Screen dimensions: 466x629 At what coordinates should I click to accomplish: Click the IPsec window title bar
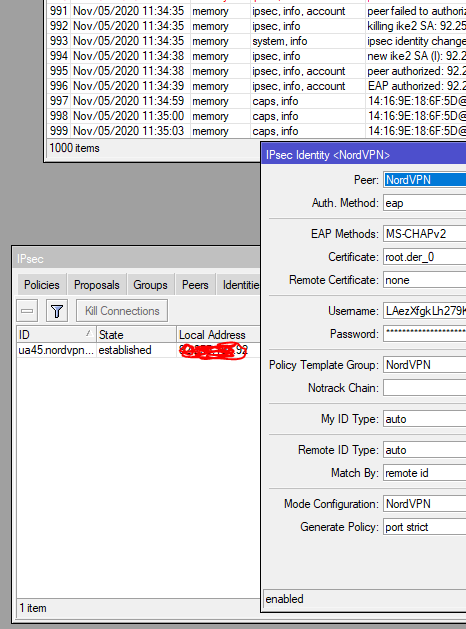(136, 259)
